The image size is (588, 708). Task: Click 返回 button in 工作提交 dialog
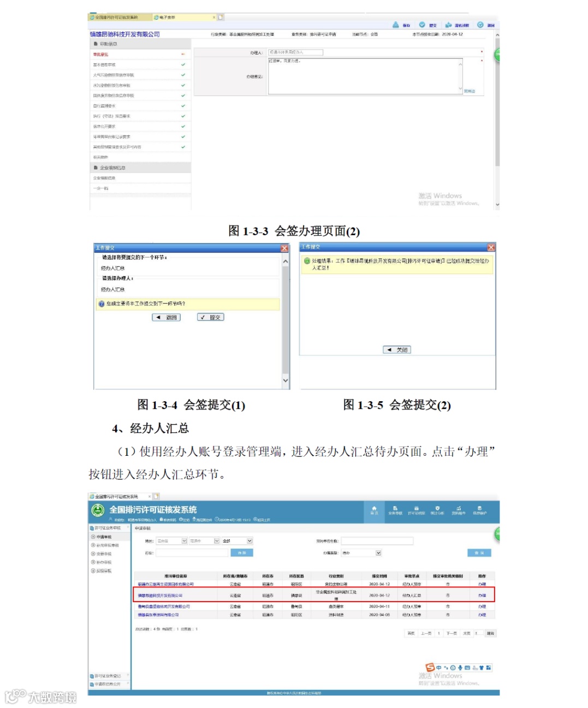coord(166,317)
